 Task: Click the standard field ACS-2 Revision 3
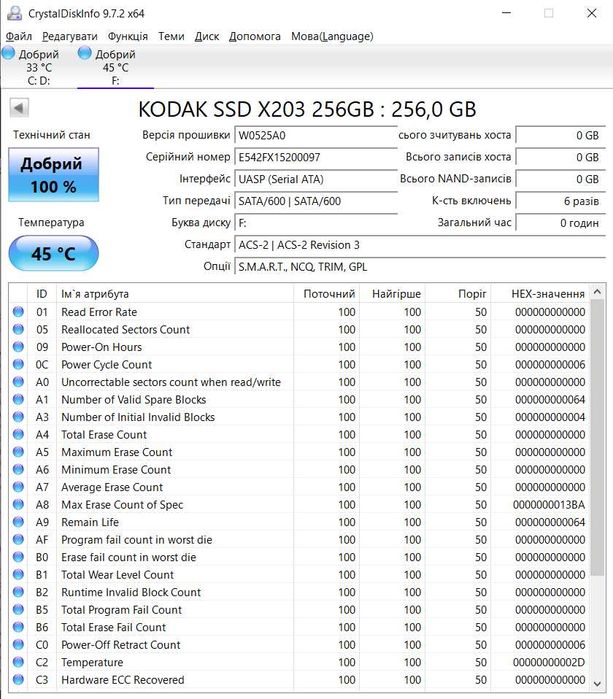420,245
